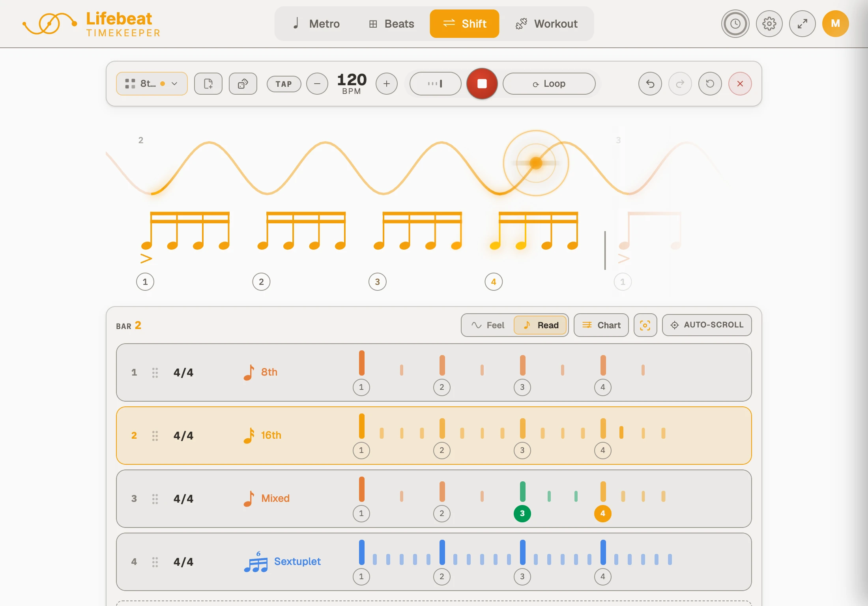Stop playback with red stop button
This screenshot has height=606, width=868.
pos(482,84)
